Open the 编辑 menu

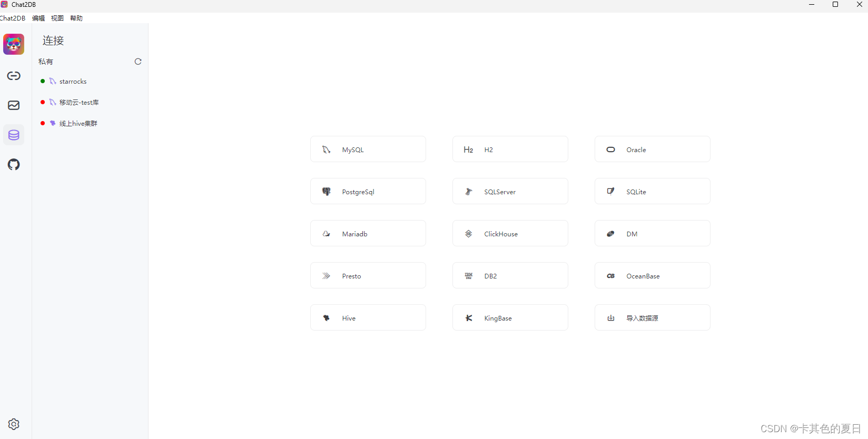pos(38,18)
